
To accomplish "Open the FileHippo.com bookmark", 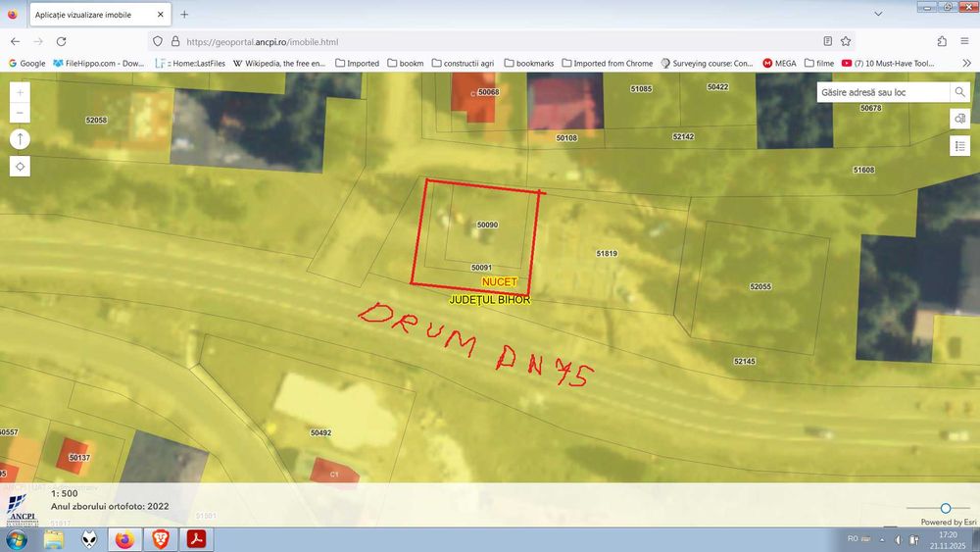I will 99,63.
